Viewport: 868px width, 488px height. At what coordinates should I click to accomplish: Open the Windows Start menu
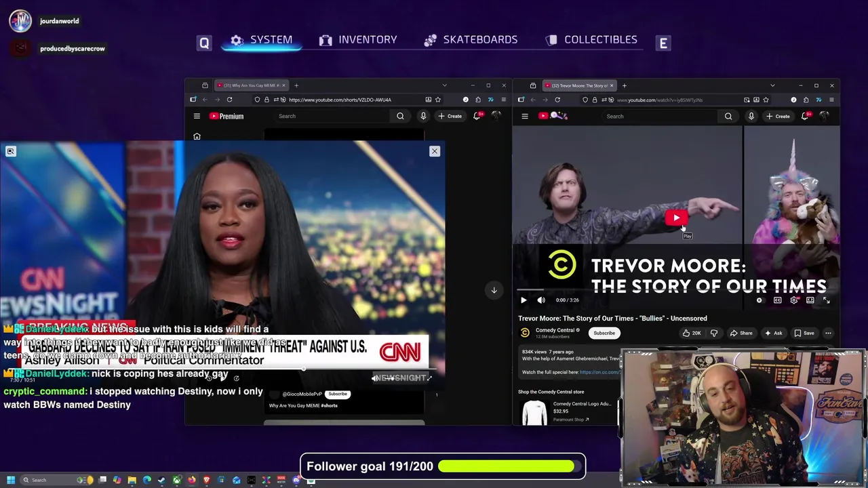coord(10,480)
